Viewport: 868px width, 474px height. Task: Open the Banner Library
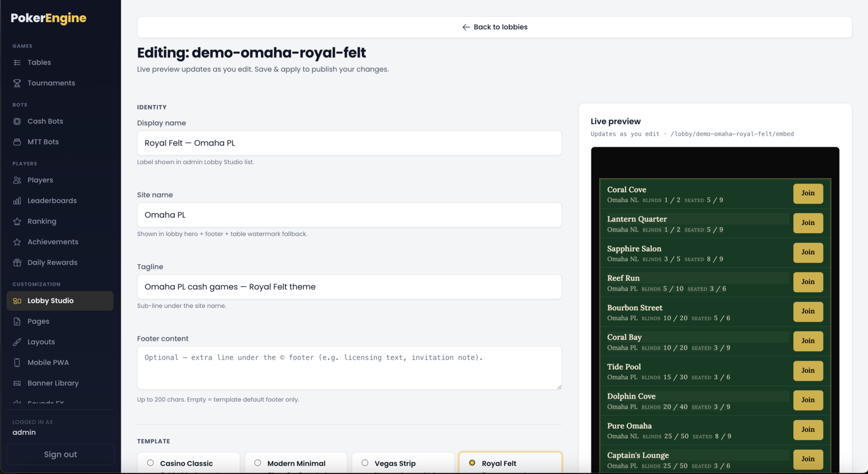click(x=60, y=383)
